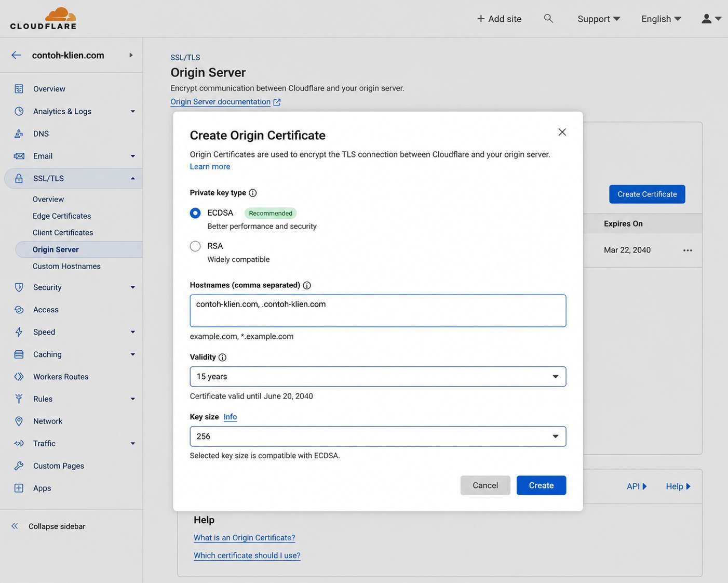Click the Caching sidebar icon
The width and height of the screenshot is (728, 583).
click(19, 354)
